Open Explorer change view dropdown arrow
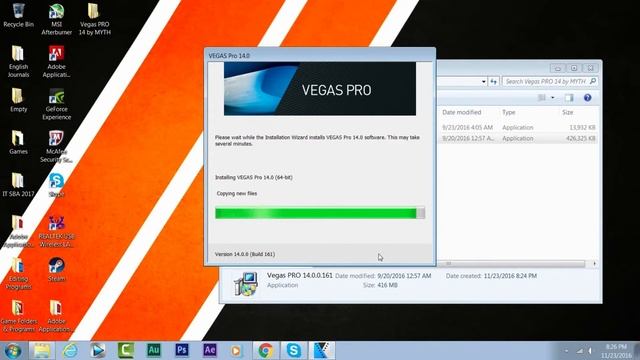The height and width of the screenshot is (360, 640). (553, 98)
